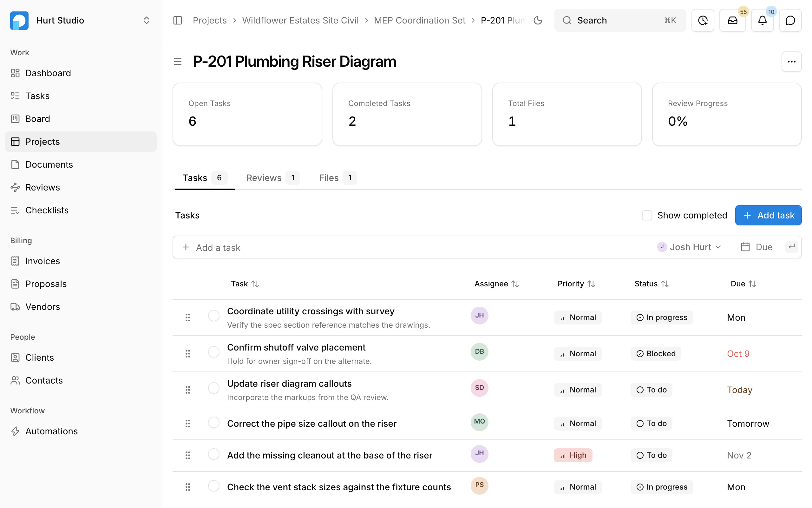
Task: Sort by the Status column
Action: click(651, 284)
